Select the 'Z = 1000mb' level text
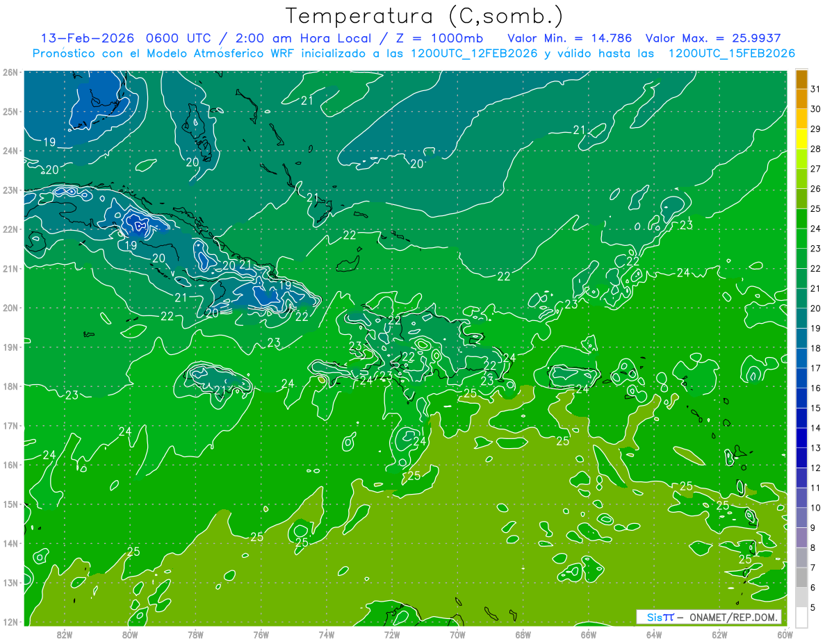 click(x=439, y=38)
